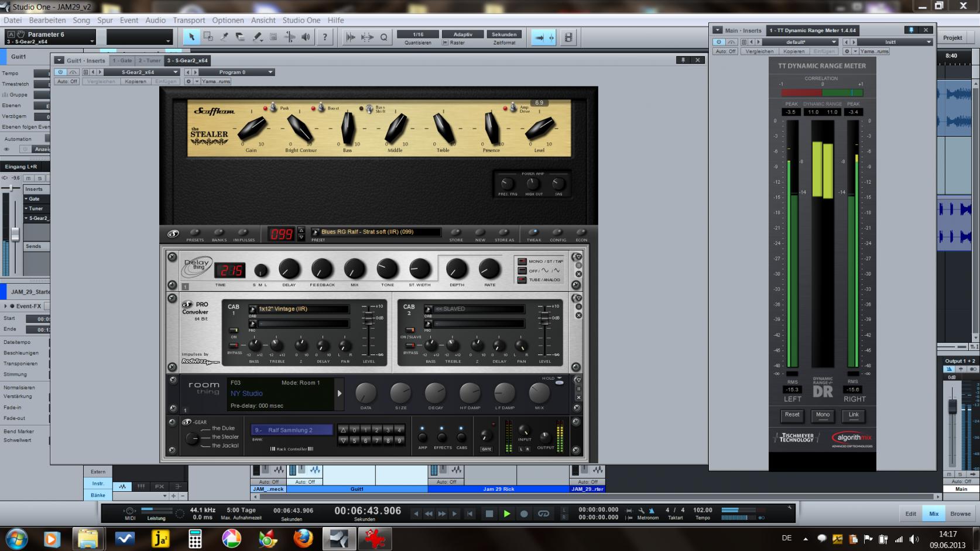Start playback with green Play button
980x551 pixels.
pos(507,514)
